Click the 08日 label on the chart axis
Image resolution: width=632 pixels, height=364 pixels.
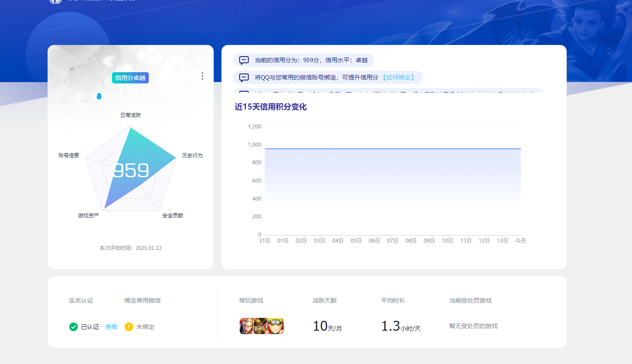click(411, 241)
